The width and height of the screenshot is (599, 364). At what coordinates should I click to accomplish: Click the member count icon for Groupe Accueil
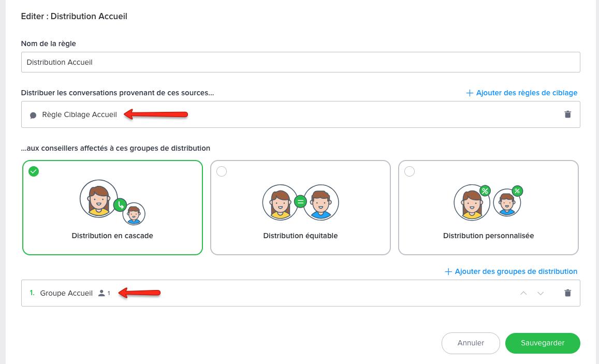(101, 293)
